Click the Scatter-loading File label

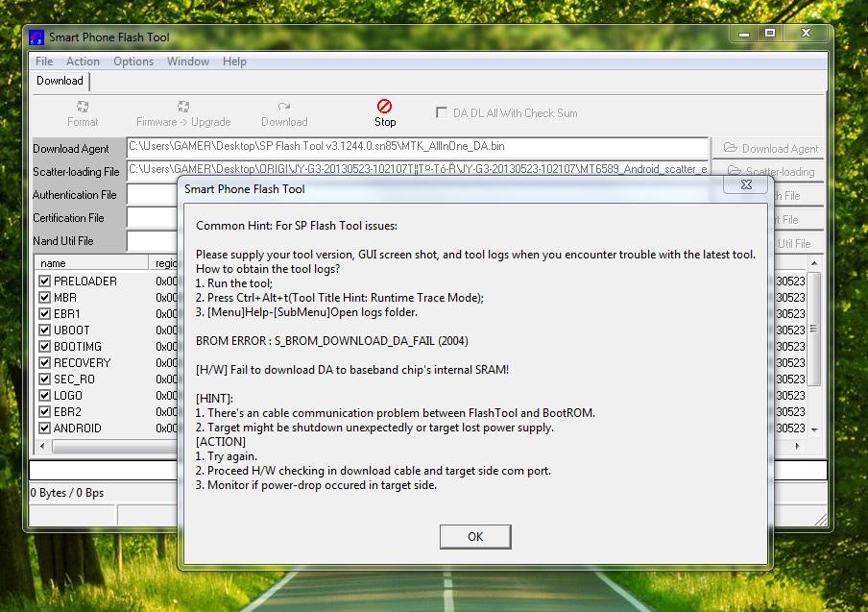point(76,172)
